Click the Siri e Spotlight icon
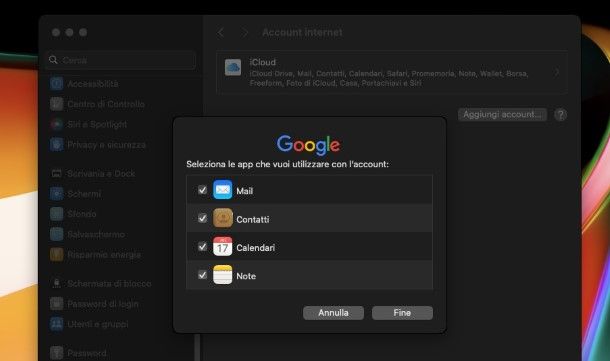This screenshot has width=610, height=361. tap(56, 124)
